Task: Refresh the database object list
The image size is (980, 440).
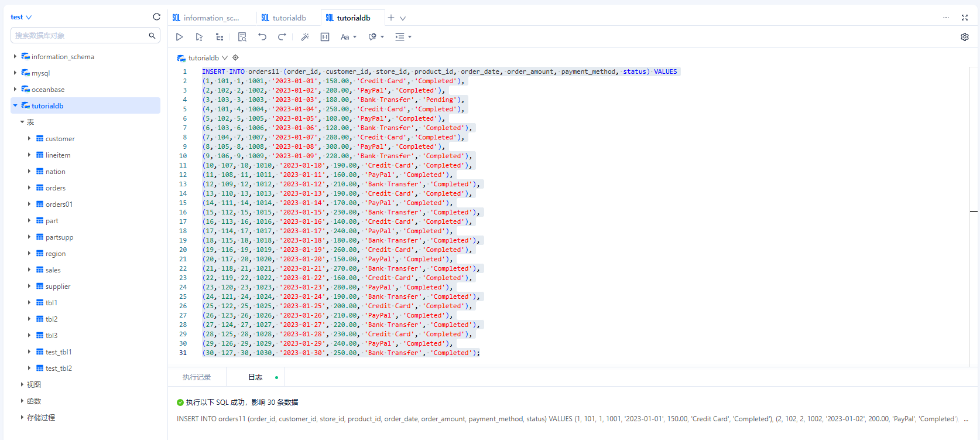Action: point(156,17)
